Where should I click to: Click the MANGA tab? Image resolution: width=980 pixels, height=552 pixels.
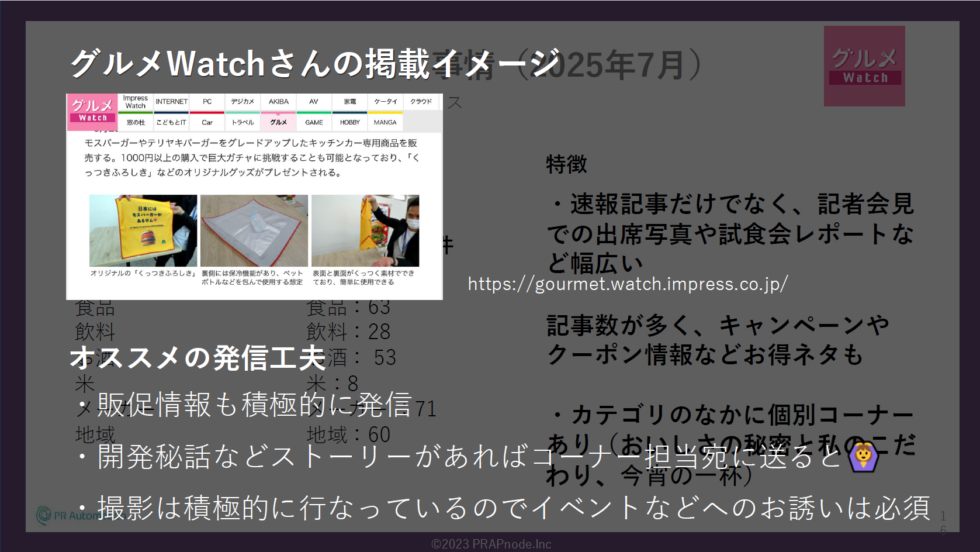[385, 122]
